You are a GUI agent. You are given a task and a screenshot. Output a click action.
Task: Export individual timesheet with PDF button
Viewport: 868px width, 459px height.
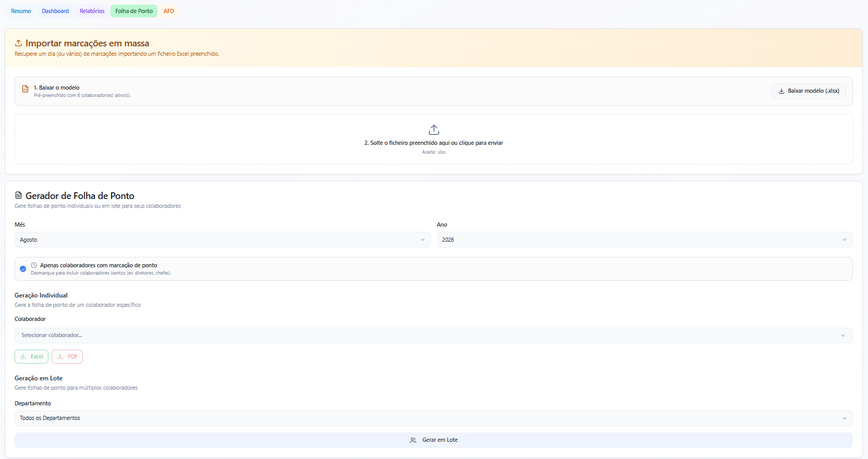(67, 357)
